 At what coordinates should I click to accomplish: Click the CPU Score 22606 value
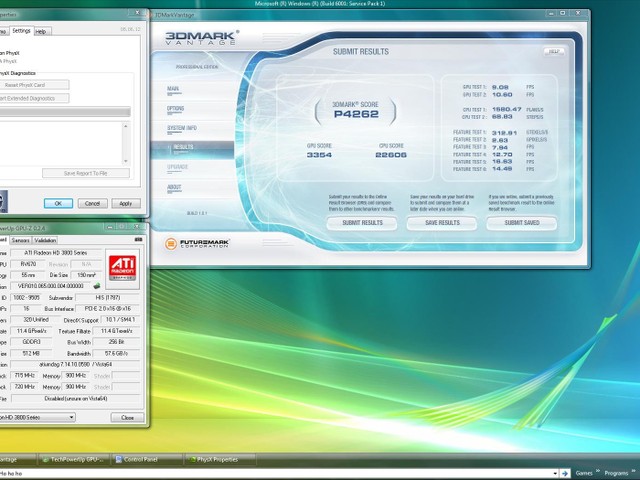tap(391, 155)
